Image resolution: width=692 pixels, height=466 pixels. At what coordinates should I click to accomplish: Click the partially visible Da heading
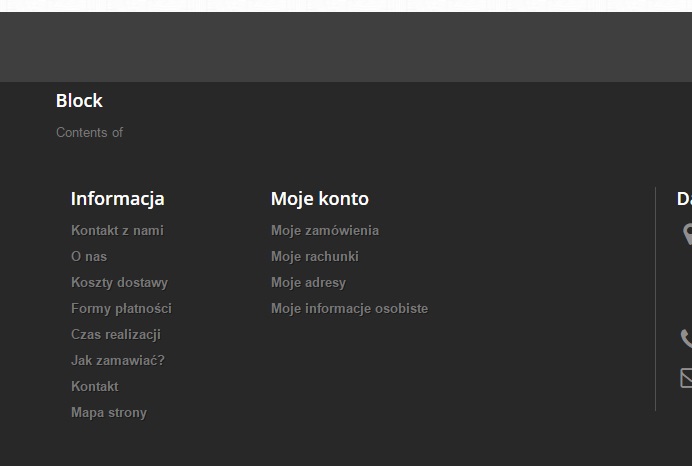(x=684, y=199)
